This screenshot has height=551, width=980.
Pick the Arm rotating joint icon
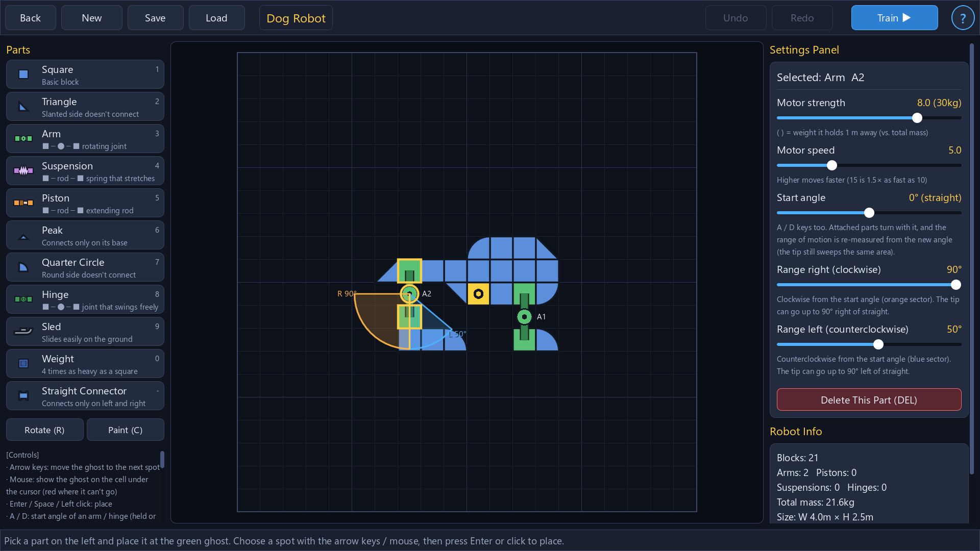pyautogui.click(x=23, y=139)
